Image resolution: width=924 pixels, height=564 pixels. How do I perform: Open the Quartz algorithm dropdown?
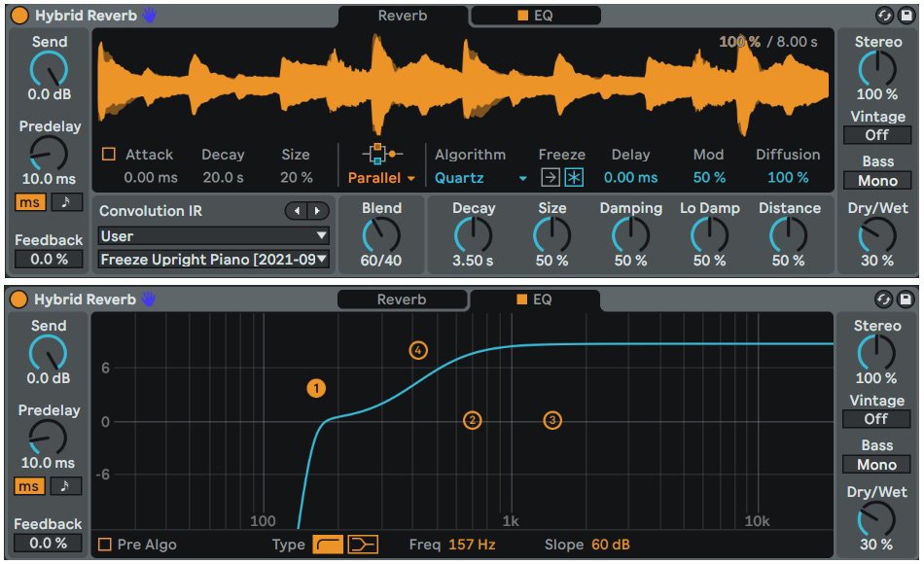(x=480, y=177)
